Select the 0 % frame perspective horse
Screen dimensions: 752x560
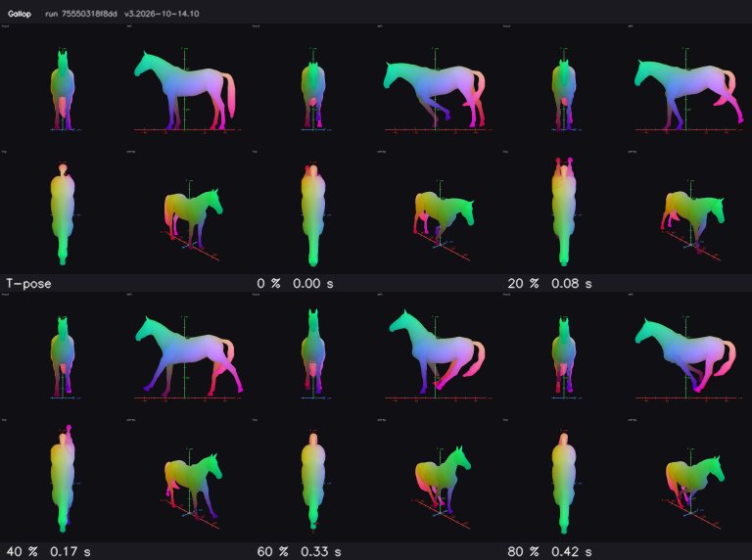(x=445, y=219)
